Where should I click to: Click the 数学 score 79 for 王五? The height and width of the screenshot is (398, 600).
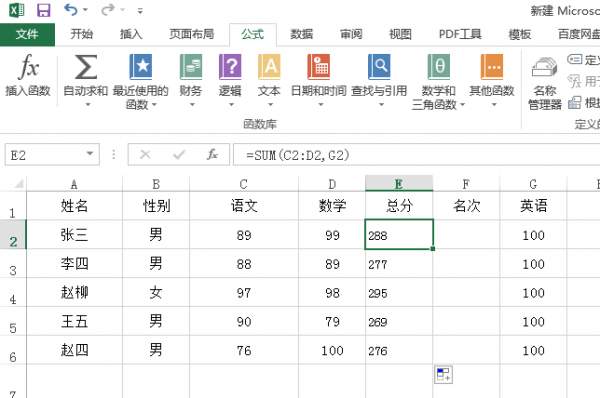(332, 321)
